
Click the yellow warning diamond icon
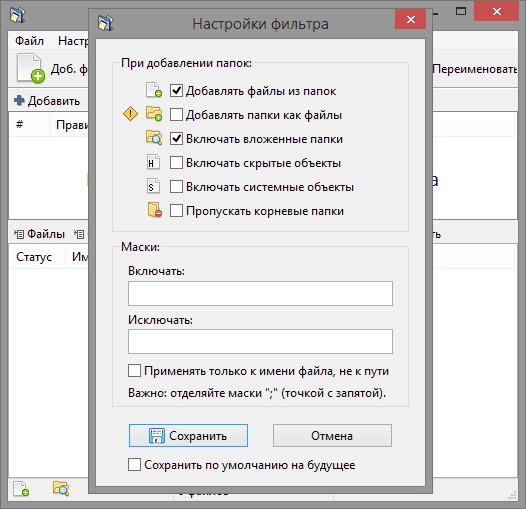[x=130, y=114]
